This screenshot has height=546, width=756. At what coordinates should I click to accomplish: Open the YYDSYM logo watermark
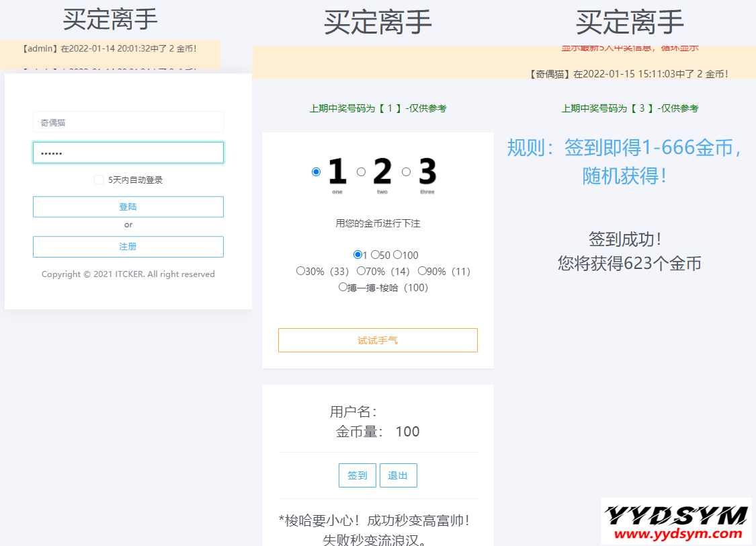tap(676, 521)
